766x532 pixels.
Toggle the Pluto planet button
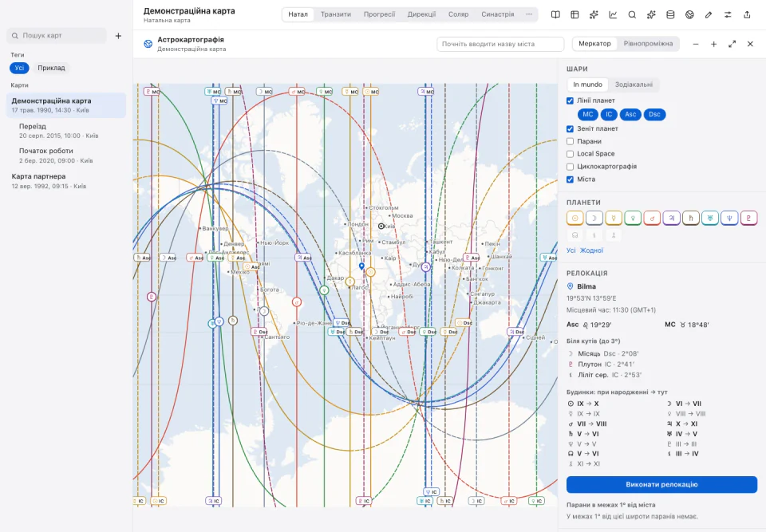point(749,218)
